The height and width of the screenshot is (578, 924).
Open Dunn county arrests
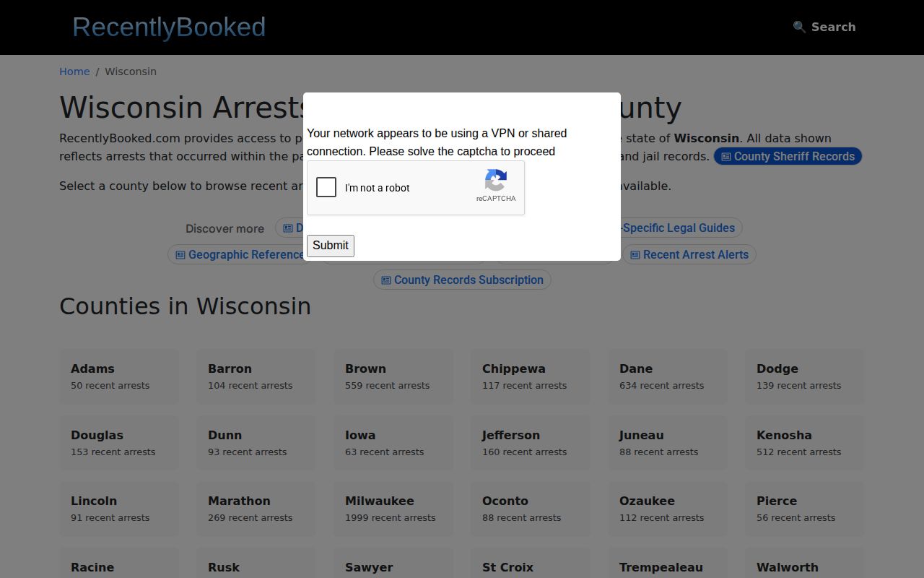(x=256, y=443)
